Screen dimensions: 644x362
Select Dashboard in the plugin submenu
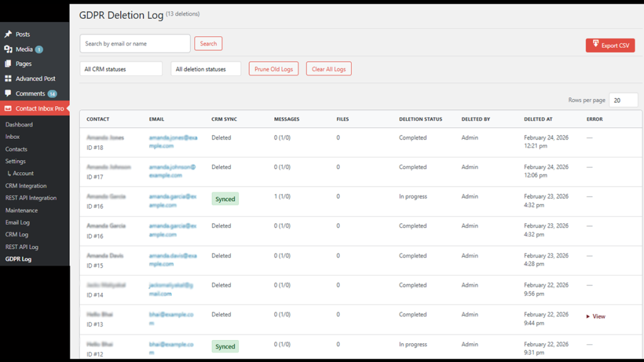point(19,124)
